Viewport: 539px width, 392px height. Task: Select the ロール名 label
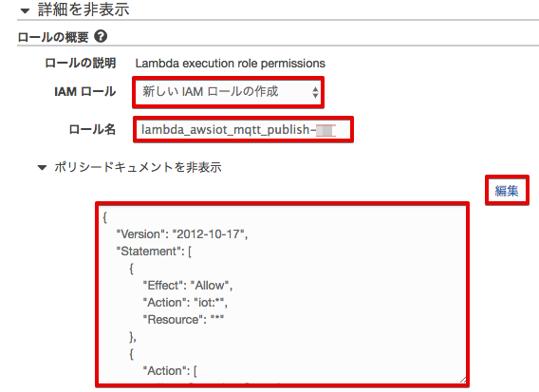92,130
